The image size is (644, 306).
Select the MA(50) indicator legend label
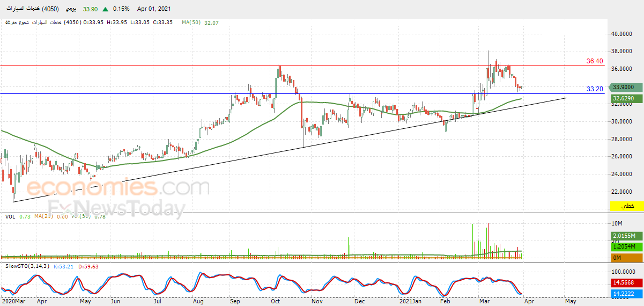190,23
